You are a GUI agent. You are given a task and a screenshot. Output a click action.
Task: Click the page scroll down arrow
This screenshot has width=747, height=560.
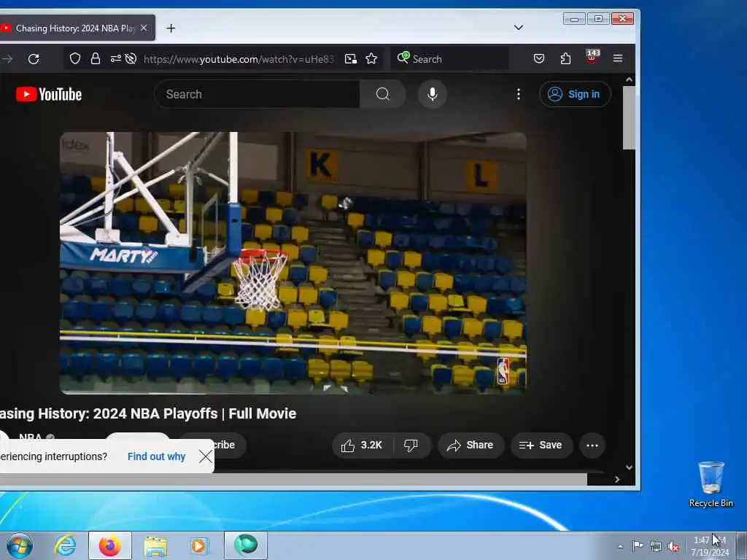tap(629, 467)
